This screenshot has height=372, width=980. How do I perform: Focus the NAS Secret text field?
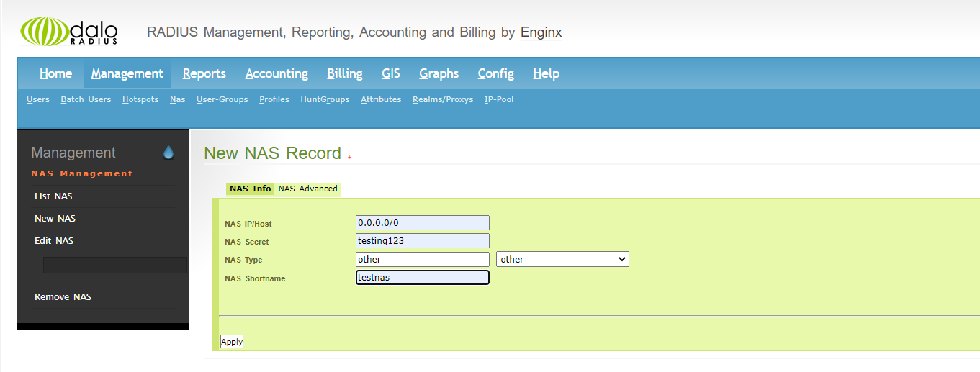pos(422,241)
